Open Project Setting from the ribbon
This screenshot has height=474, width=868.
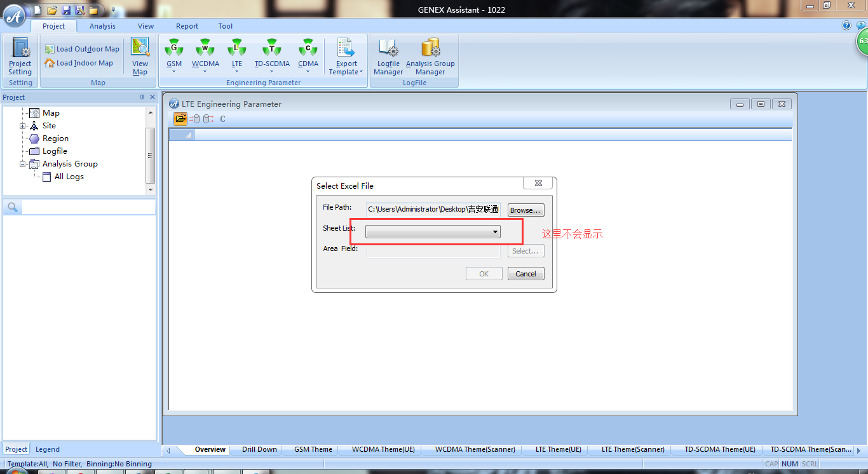pyautogui.click(x=20, y=56)
